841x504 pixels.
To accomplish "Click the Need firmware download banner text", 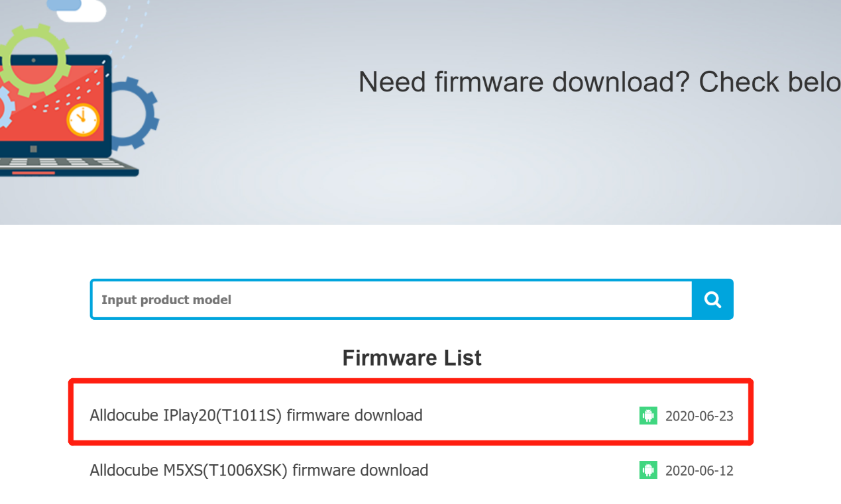I will pyautogui.click(x=596, y=82).
